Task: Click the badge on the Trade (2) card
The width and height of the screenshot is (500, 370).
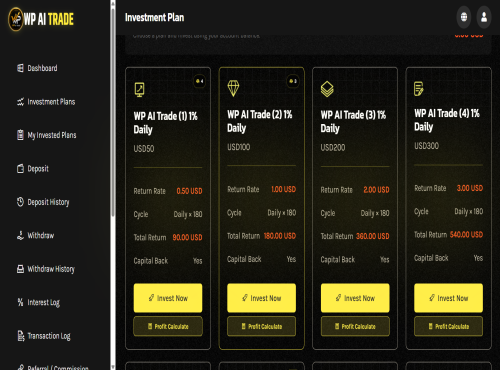Action: click(293, 81)
